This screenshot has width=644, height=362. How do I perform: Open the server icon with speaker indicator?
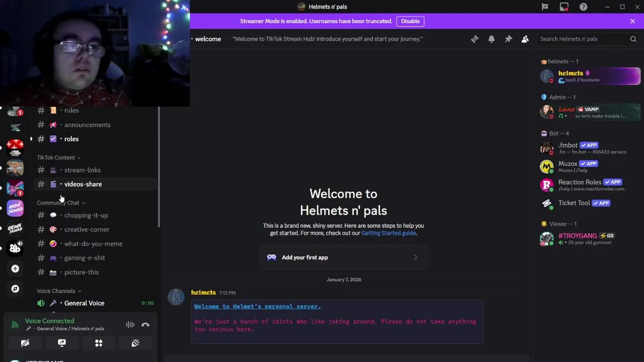[x=15, y=248]
